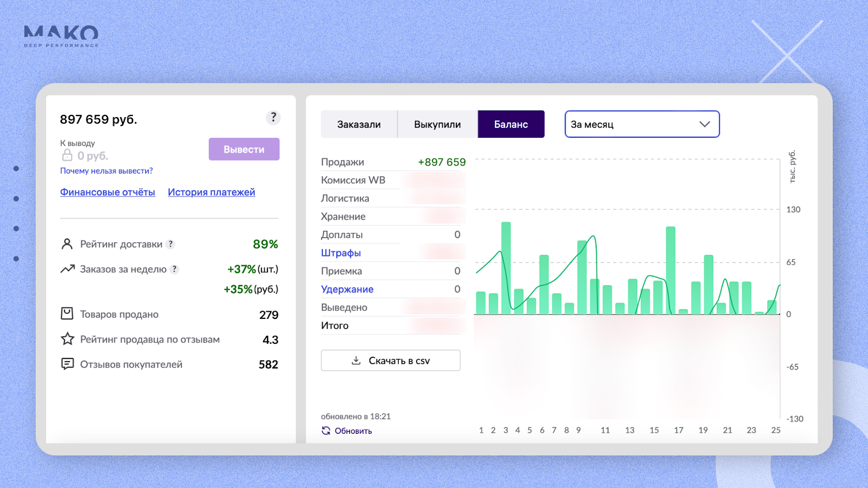Screen dimensions: 868x488
Task: Open the История платежей link
Action: click(x=212, y=192)
